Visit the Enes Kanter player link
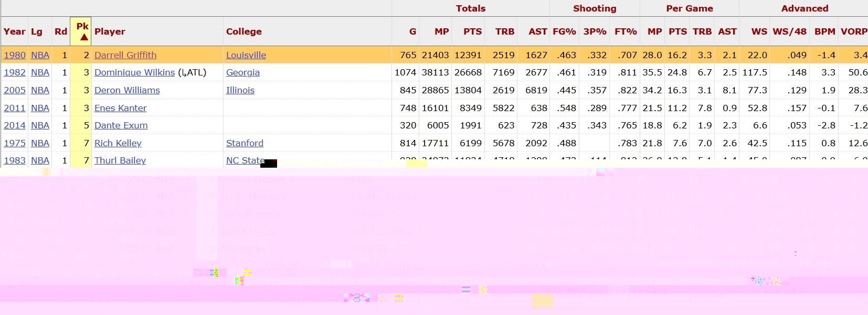 tap(120, 108)
